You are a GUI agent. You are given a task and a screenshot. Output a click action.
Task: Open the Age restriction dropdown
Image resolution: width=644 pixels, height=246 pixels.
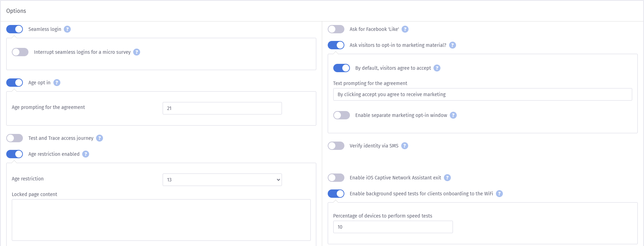tap(222, 180)
